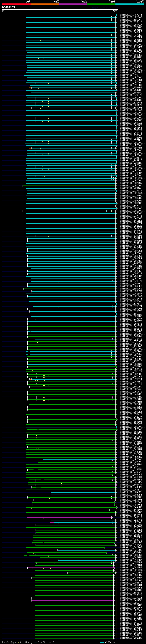Click the query name BP097255
The image size is (146, 644).
(8, 7)
